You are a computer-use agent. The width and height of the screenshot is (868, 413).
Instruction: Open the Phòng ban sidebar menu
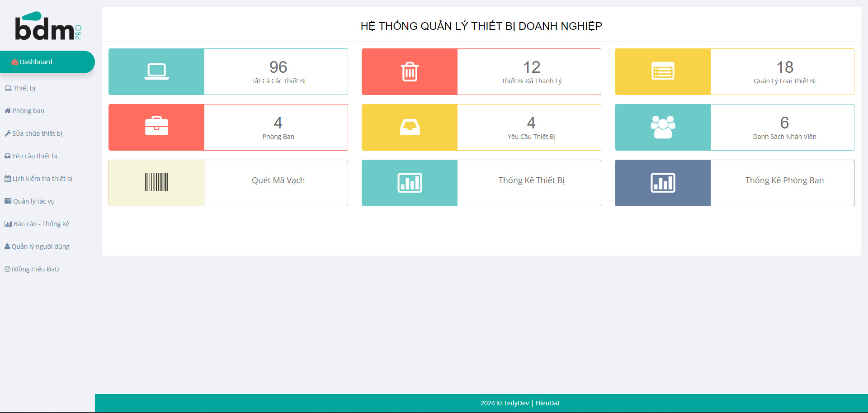click(x=47, y=111)
